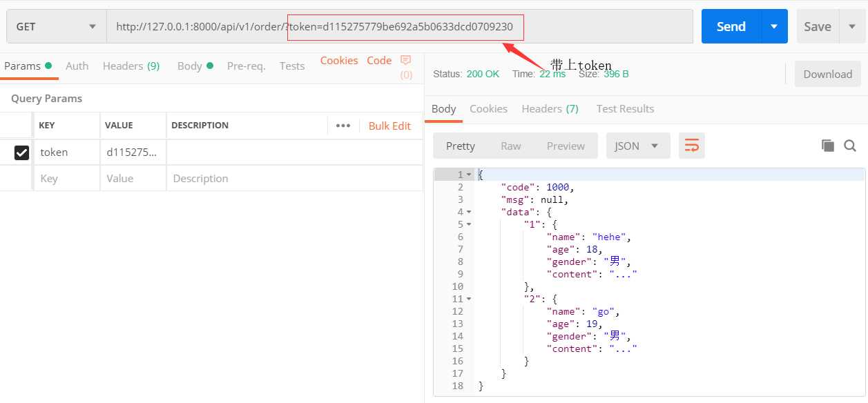Viewport: 868px width, 403px height.
Task: Click the "name": "hehe" line
Action: [589, 237]
